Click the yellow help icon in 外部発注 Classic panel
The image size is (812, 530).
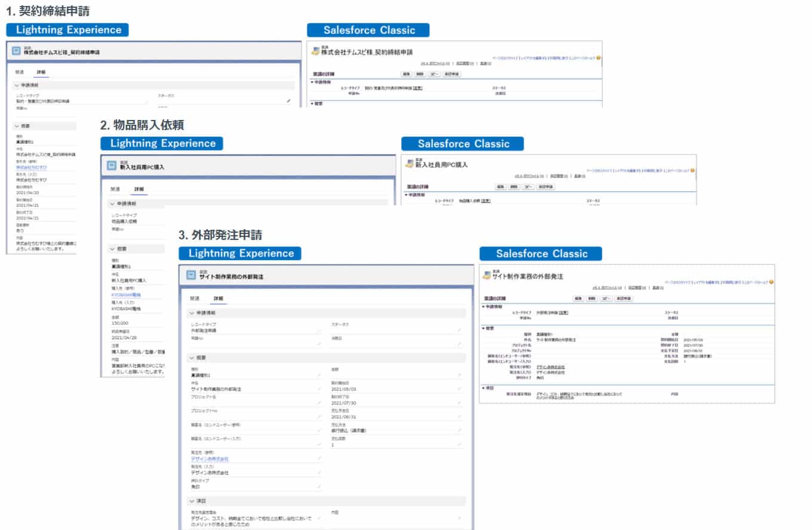pyautogui.click(x=771, y=281)
